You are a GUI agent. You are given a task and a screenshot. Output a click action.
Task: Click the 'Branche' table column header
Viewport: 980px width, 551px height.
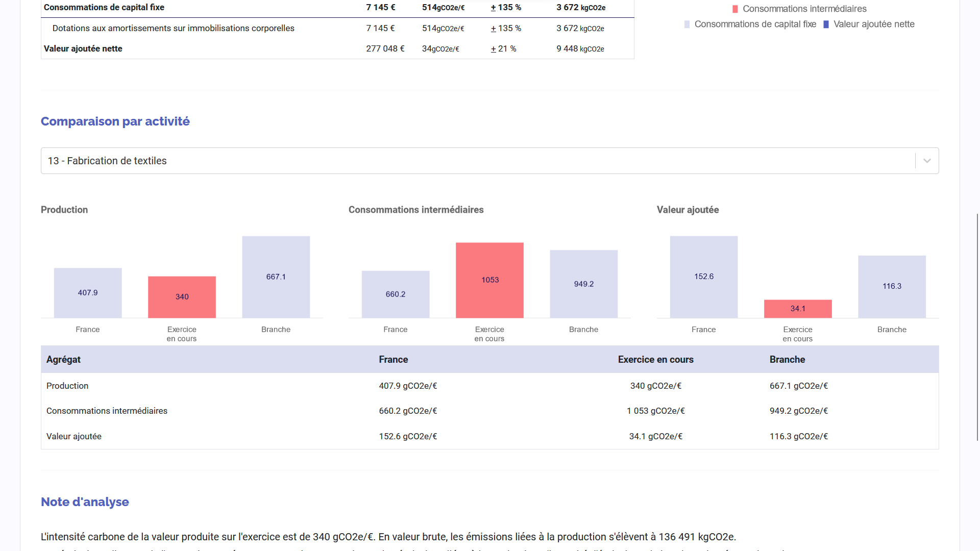coord(787,360)
